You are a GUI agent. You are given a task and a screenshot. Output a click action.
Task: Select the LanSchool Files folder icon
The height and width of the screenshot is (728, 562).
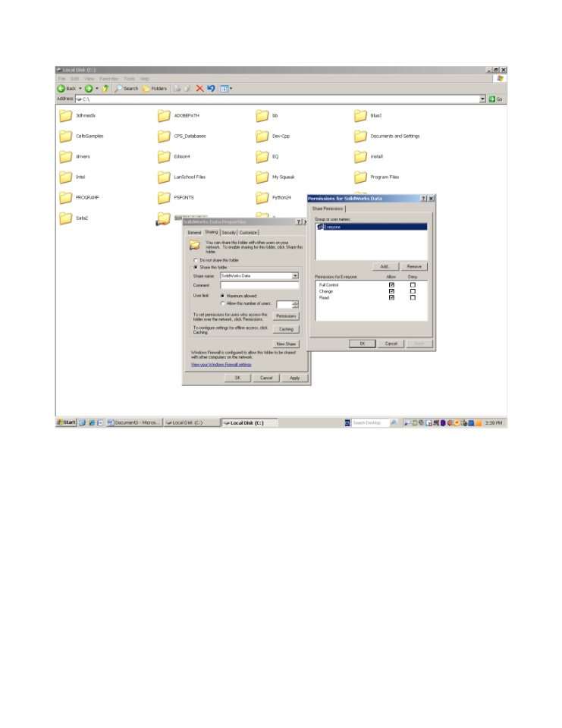(x=164, y=177)
